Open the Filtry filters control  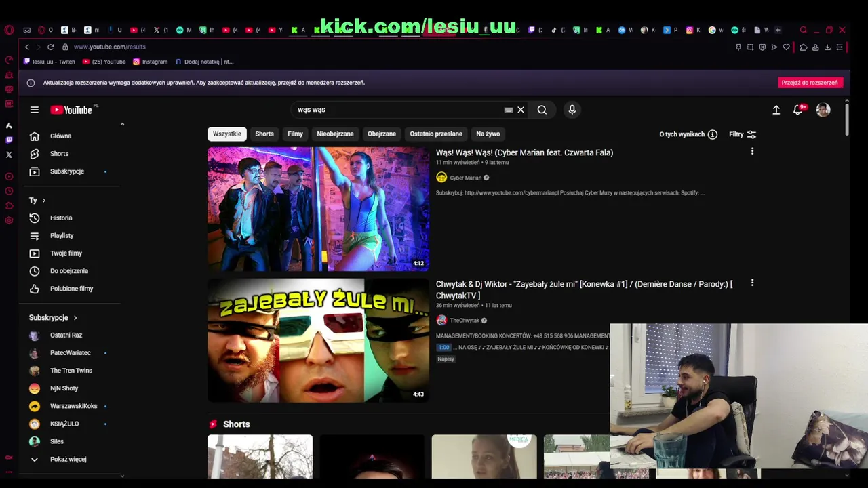743,134
